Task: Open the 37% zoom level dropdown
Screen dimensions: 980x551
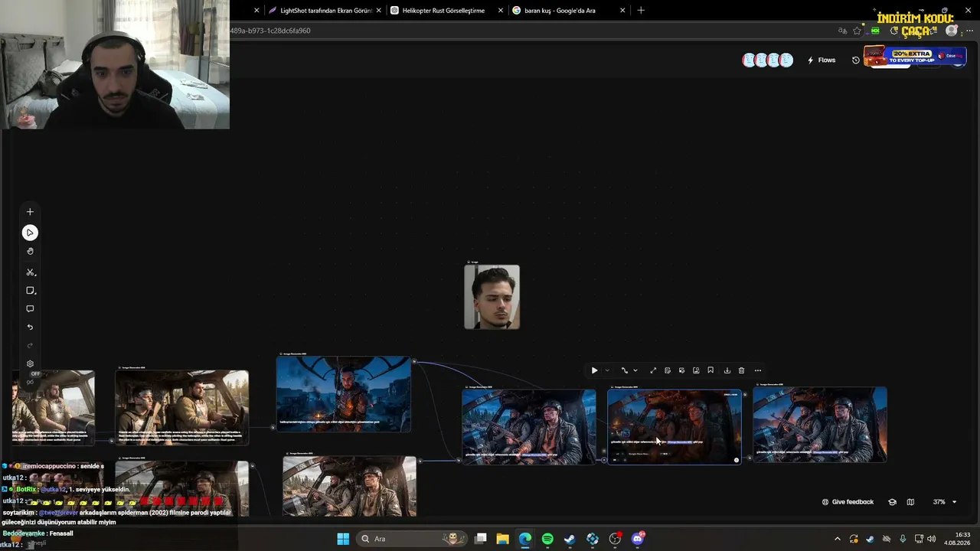Action: 945,502
